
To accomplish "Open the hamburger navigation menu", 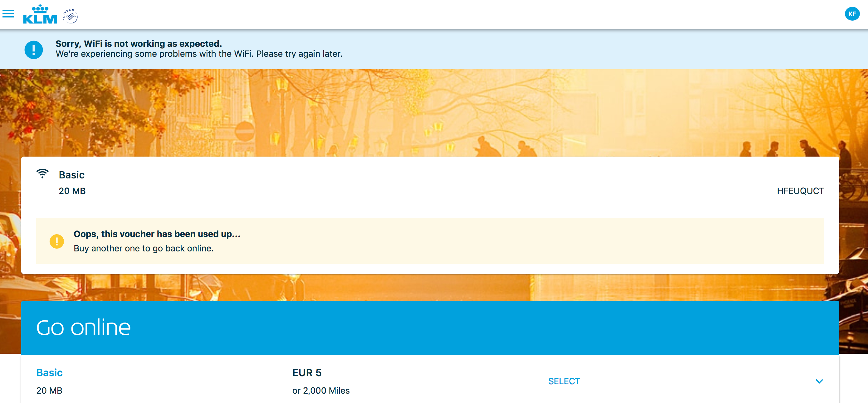I will [x=8, y=14].
